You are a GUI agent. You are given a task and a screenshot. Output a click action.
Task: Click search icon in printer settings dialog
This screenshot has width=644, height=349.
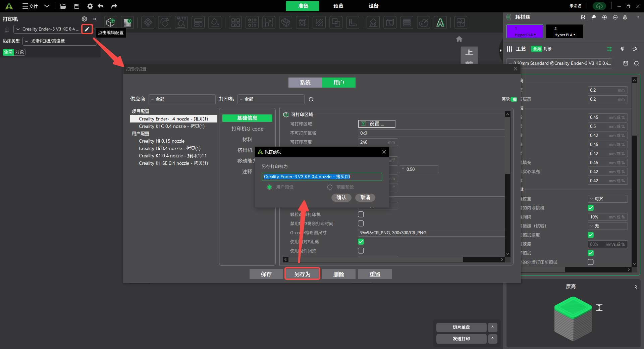point(311,99)
